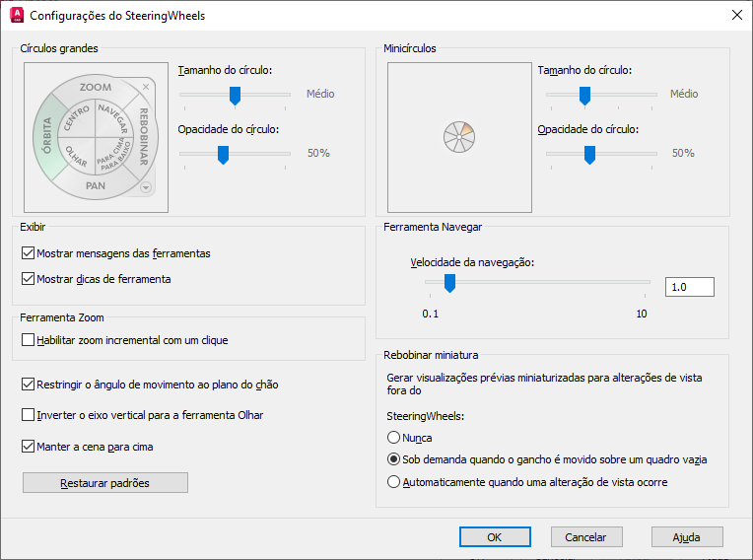
Task: Click the navigation speed slider handle
Action: 449,283
